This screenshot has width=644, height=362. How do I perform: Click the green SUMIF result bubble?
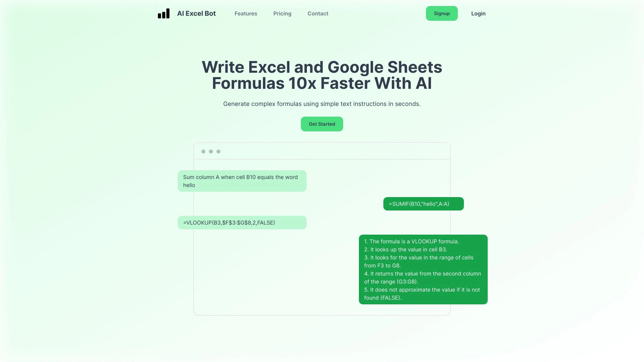(x=423, y=204)
